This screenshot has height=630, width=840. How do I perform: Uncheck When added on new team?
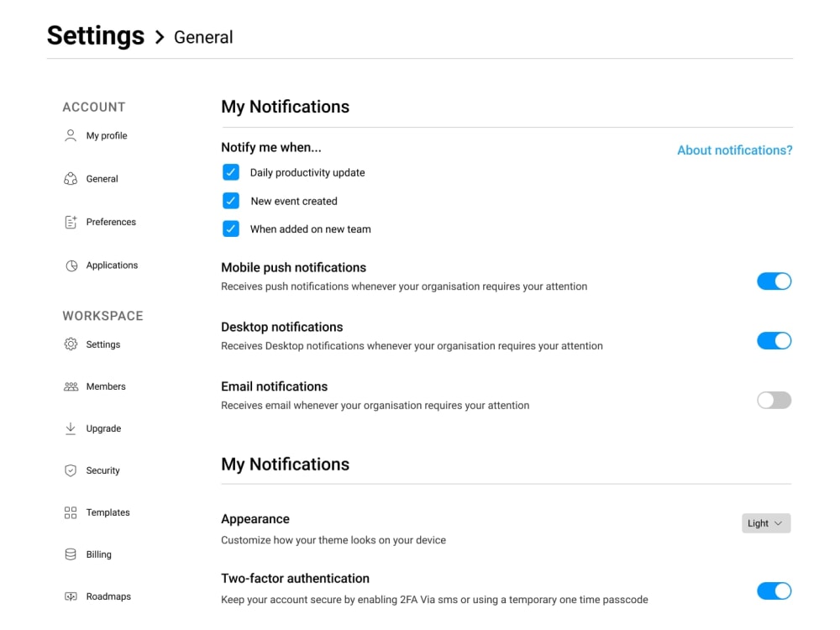coord(231,228)
